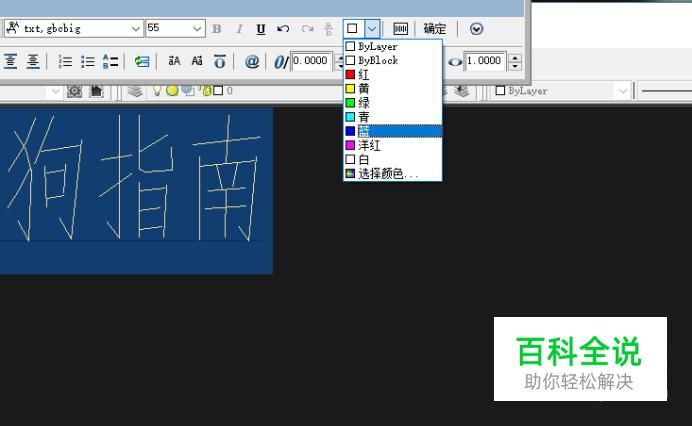Select magenta (洋红) color
Screen dimensions: 692x426
coord(393,145)
